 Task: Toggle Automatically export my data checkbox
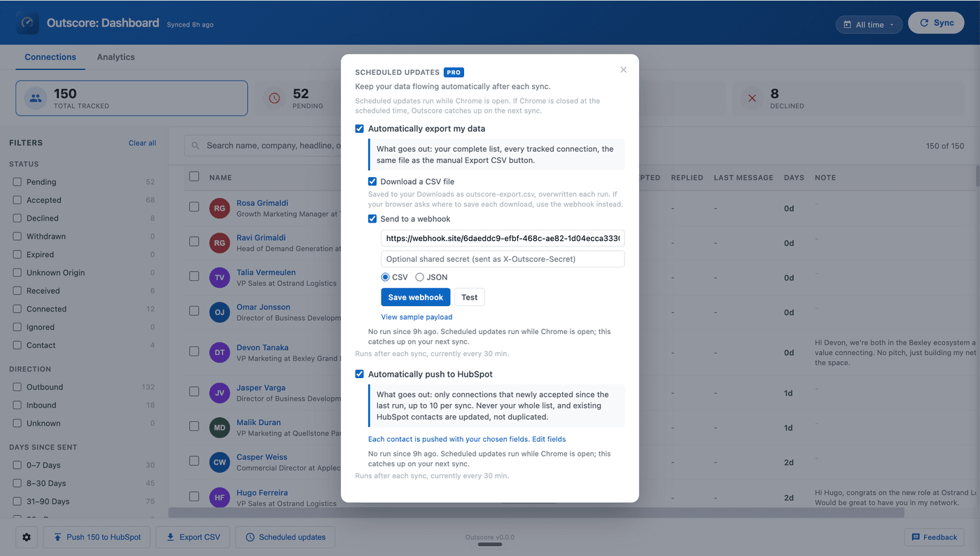pos(359,129)
